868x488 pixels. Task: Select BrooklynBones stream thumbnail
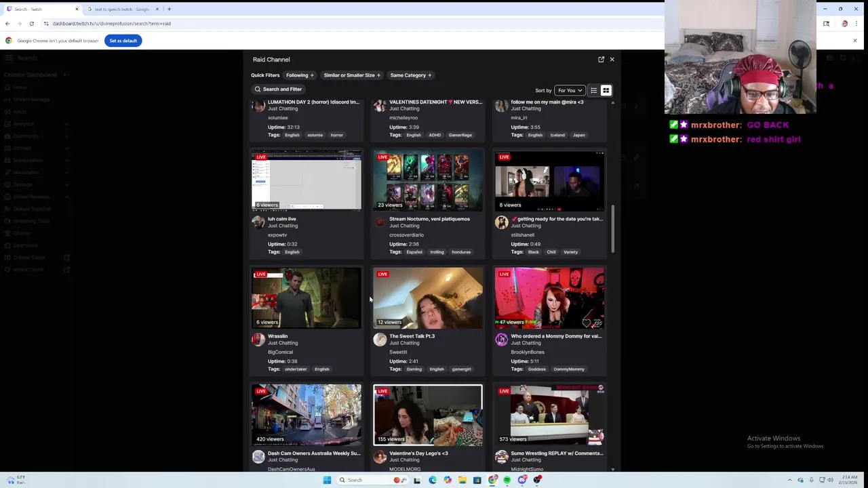549,298
